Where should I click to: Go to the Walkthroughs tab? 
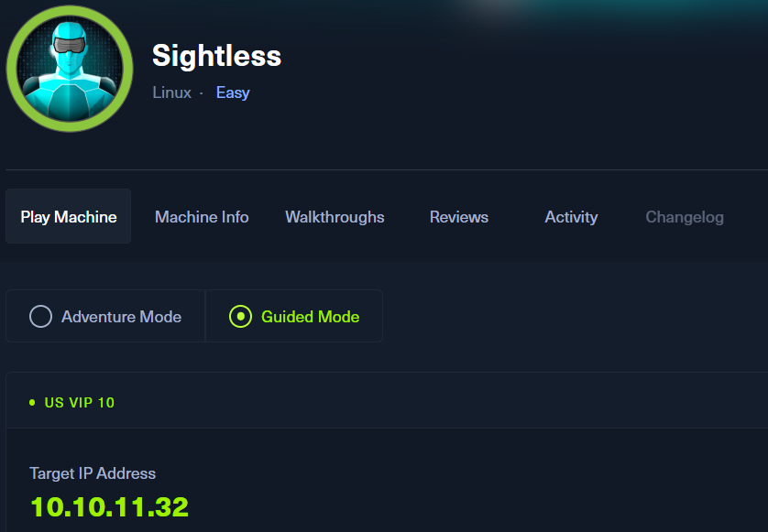click(335, 217)
